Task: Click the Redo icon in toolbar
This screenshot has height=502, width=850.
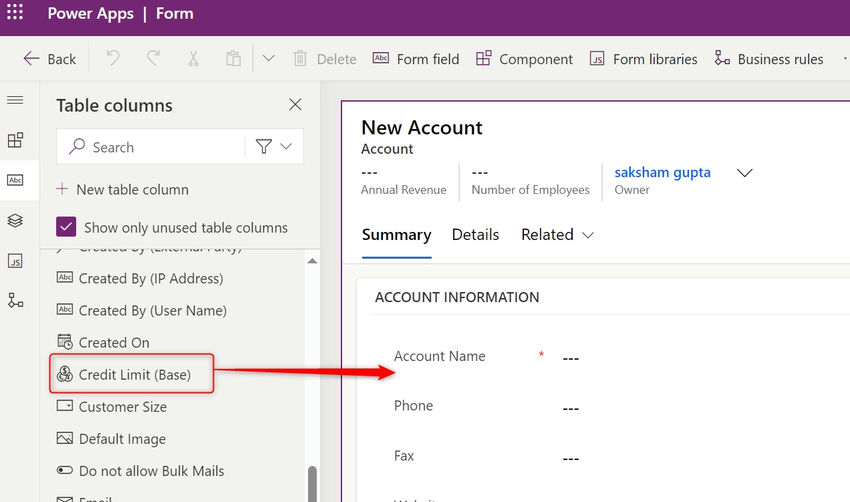Action: (x=153, y=59)
